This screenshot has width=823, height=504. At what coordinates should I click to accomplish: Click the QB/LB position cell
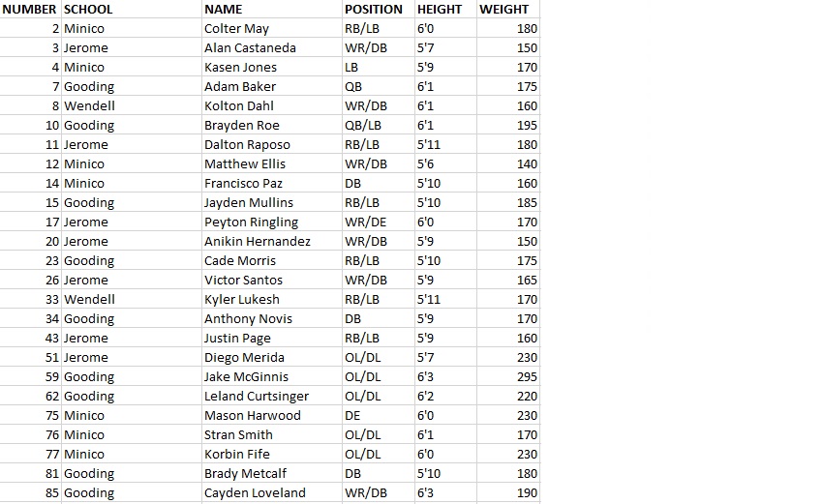click(363, 125)
